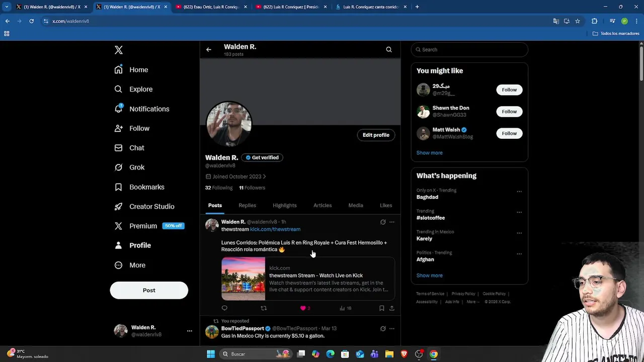Click the Post button
644x362 pixels.
[x=149, y=290]
